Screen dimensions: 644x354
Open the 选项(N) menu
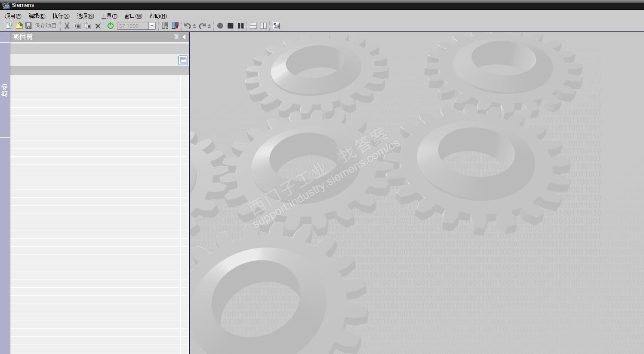[x=86, y=16]
